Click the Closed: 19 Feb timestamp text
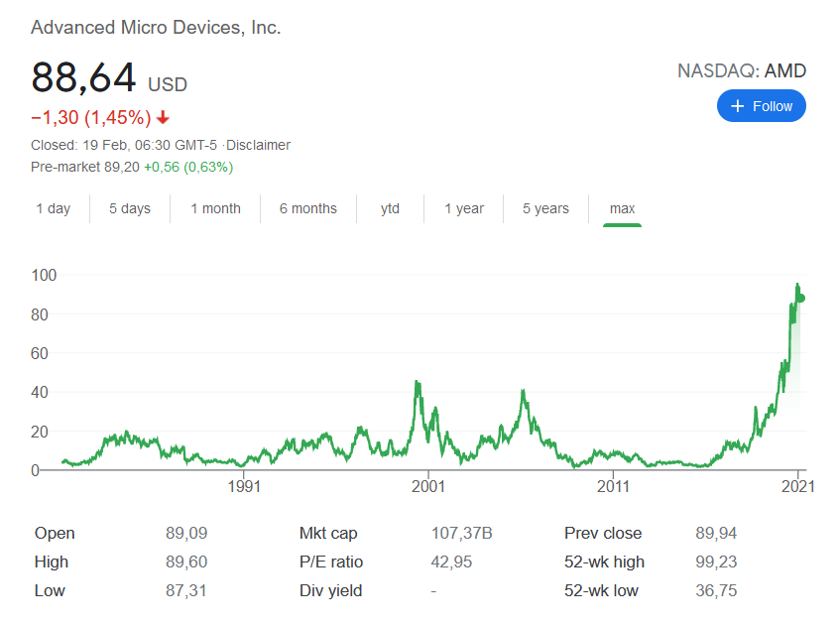The height and width of the screenshot is (625, 840). [124, 145]
